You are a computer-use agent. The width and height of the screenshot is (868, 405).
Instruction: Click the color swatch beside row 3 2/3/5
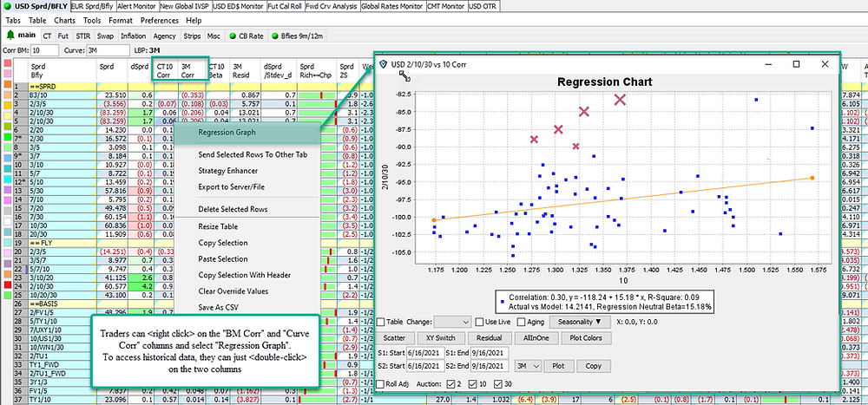[x=7, y=104]
